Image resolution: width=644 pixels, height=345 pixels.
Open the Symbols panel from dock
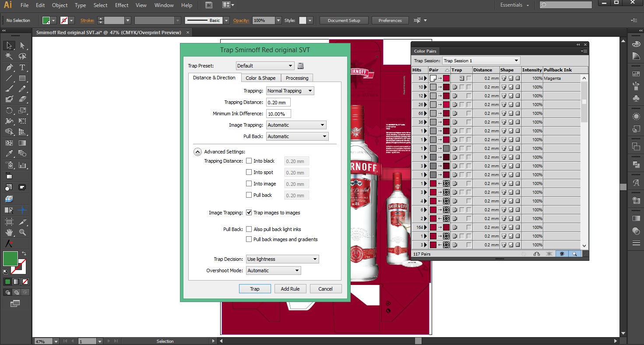point(636,99)
